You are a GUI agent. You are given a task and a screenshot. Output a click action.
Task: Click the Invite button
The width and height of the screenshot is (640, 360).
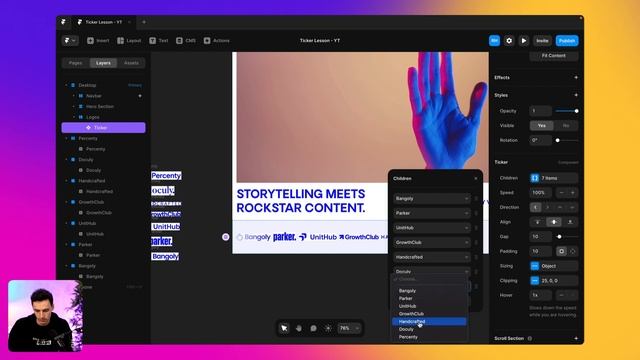(542, 40)
